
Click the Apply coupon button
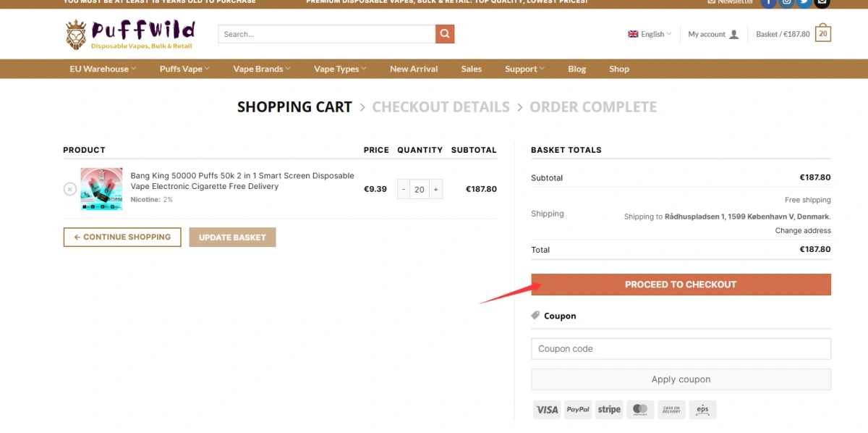(681, 379)
